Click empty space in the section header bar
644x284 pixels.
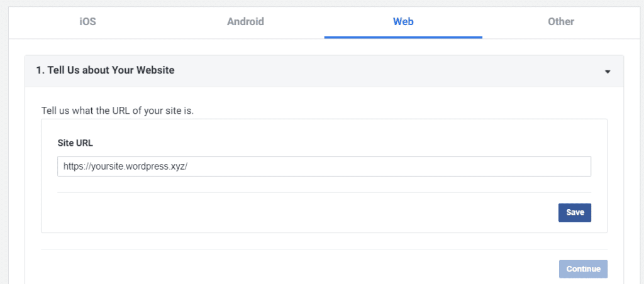point(377,70)
